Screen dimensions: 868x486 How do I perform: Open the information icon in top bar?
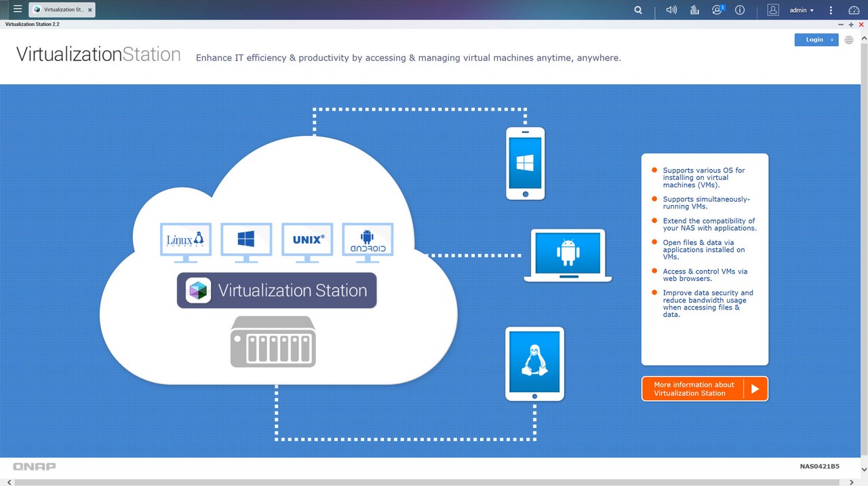pos(740,10)
